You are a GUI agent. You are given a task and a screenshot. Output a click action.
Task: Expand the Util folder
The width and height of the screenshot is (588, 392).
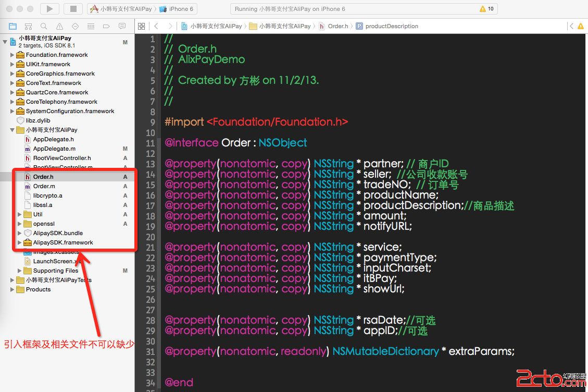pos(20,214)
